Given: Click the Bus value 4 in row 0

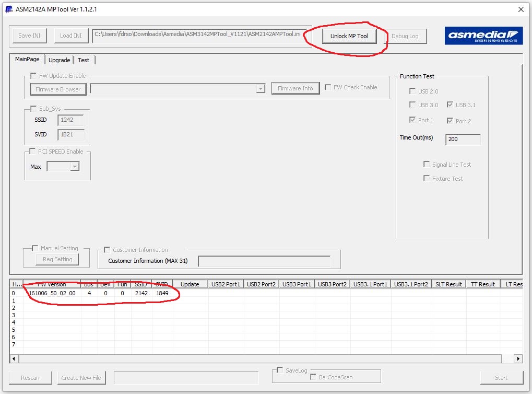Looking at the screenshot, I should click(89, 293).
